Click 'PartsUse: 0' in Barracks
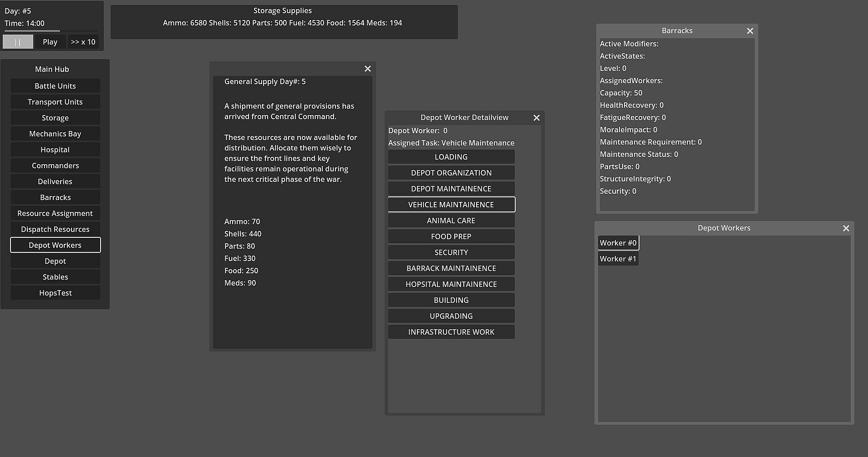This screenshot has width=868, height=457. coord(619,166)
